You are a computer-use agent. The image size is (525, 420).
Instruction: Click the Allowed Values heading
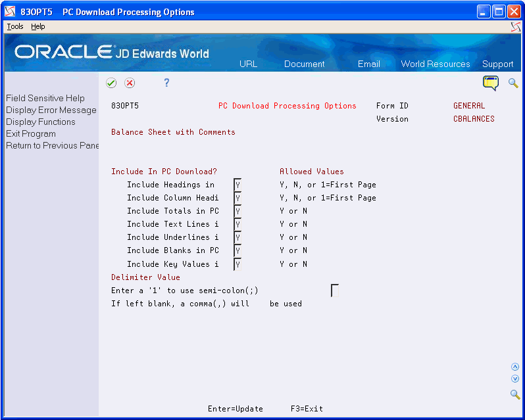[312, 171]
